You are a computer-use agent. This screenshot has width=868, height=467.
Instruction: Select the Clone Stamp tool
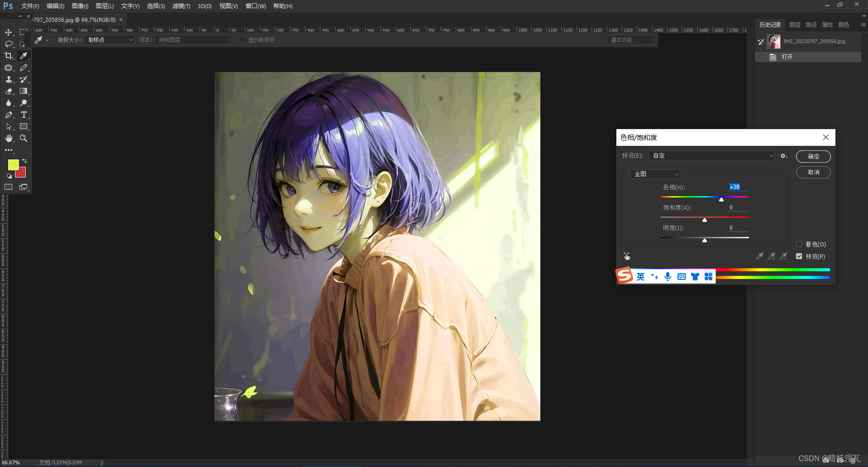point(9,79)
